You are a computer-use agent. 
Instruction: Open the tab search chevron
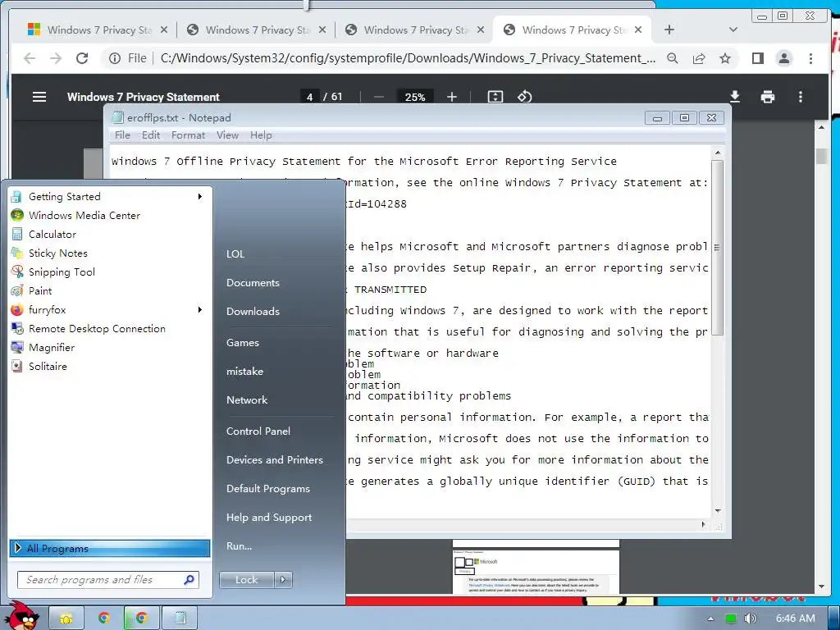click(x=733, y=30)
